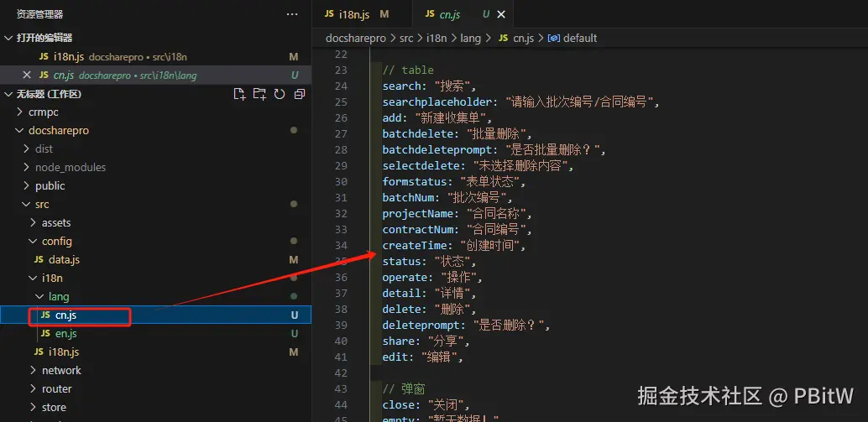Click the "关闭" string value
Screen dimensions: 868x422
(x=448, y=405)
